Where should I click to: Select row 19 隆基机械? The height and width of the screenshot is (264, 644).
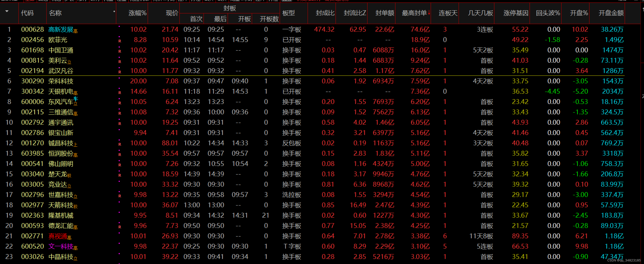(x=61, y=215)
